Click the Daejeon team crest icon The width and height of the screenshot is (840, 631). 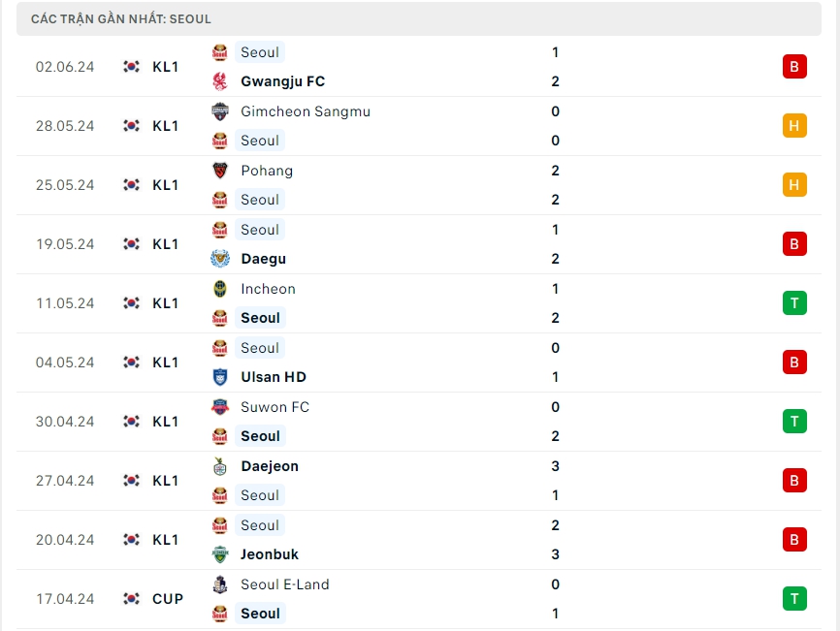(220, 466)
